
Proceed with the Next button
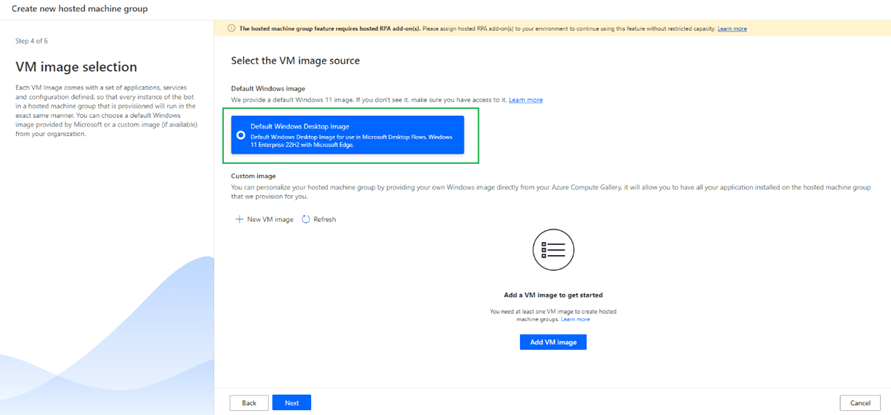(291, 403)
